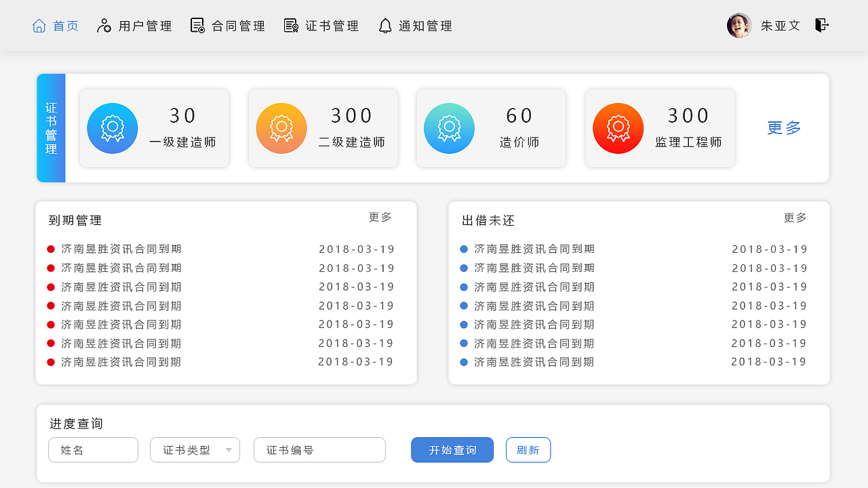868x488 pixels.
Task: Click the logout icon at top right
Action: point(821,25)
